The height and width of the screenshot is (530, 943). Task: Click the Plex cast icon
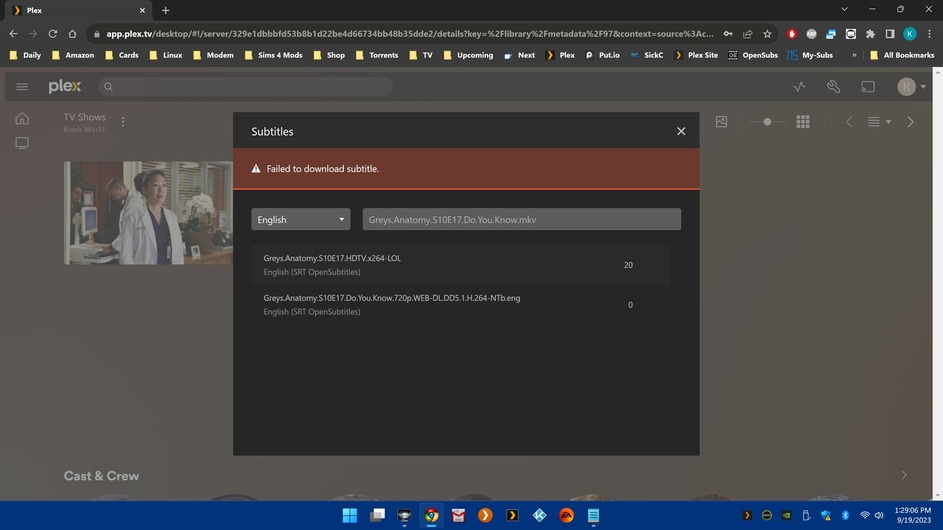[868, 87]
